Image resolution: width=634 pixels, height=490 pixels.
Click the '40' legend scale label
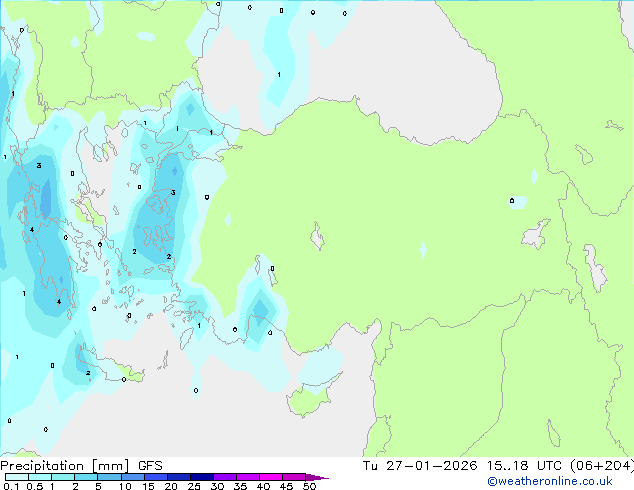[263, 486]
